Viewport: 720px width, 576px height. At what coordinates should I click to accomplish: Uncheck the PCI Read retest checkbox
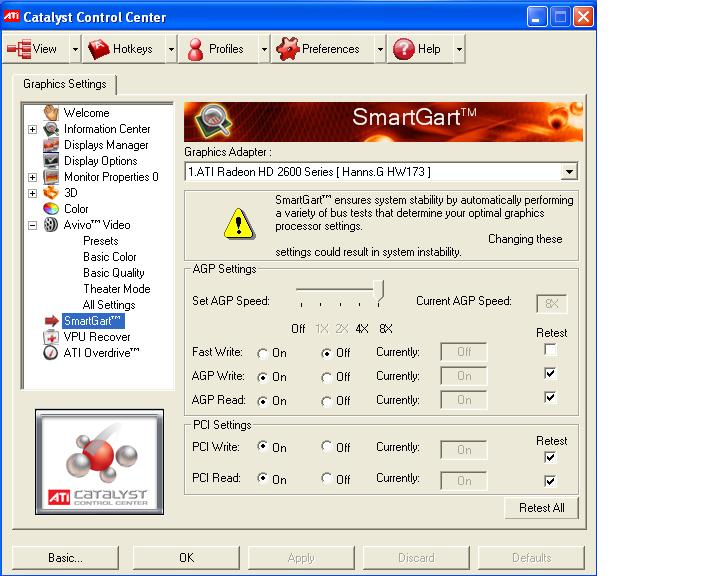pyautogui.click(x=550, y=481)
